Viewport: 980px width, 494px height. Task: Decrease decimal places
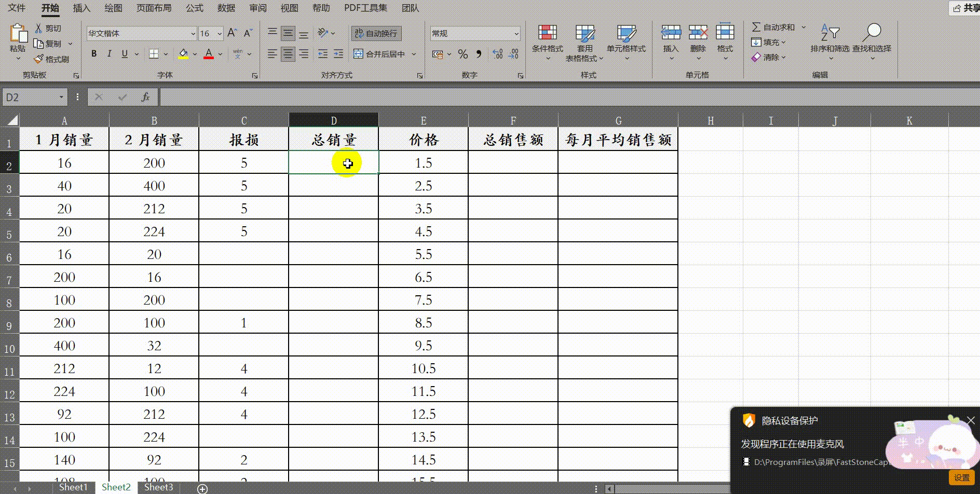(x=514, y=54)
